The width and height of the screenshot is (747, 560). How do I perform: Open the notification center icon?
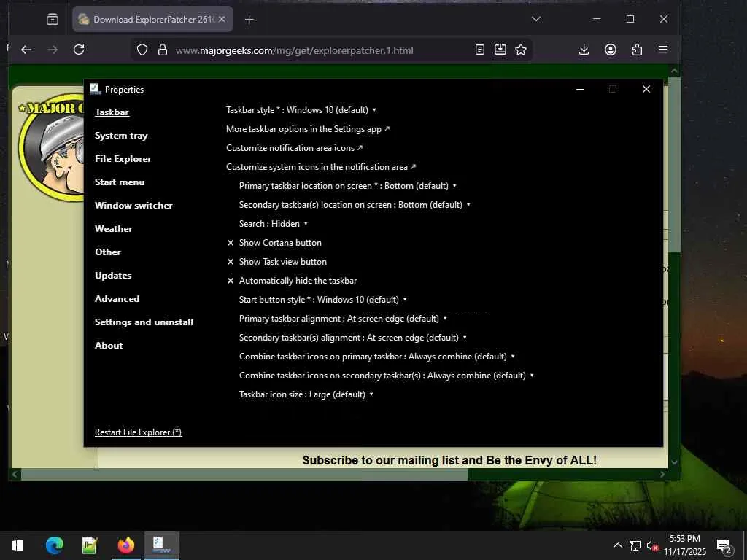click(724, 546)
